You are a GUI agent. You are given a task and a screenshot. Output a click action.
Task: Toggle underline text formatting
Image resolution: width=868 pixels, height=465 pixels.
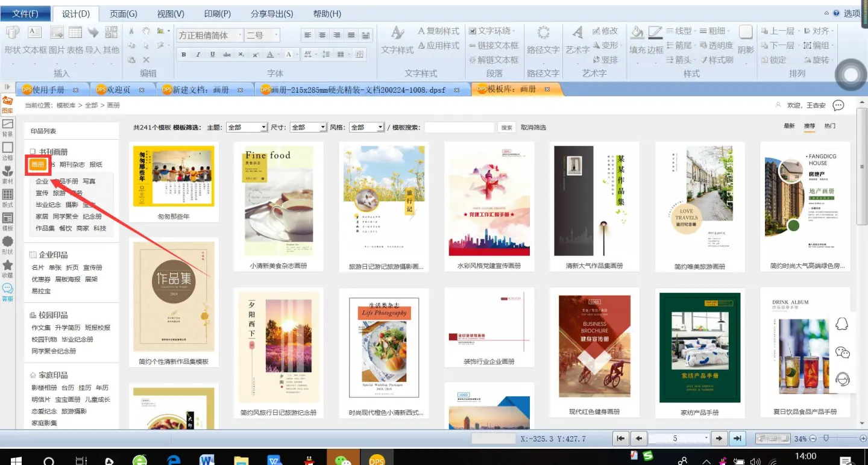point(213,55)
